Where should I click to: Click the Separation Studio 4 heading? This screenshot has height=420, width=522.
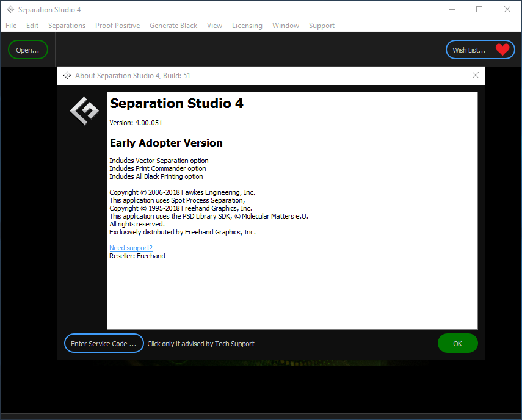(176, 103)
